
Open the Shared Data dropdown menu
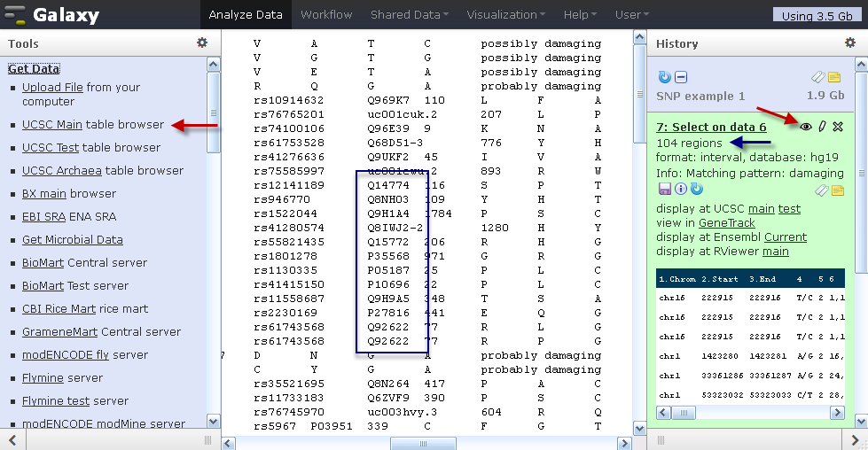point(410,14)
